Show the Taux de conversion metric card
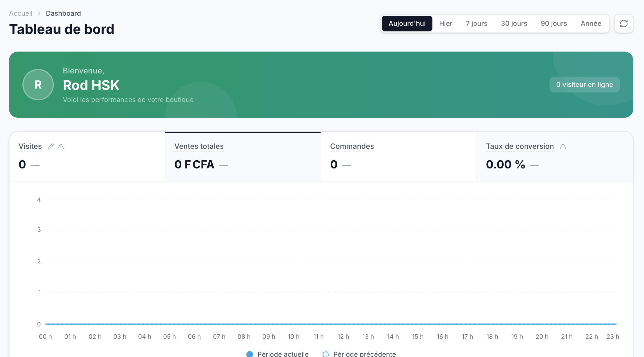The width and height of the screenshot is (644, 357). 555,157
